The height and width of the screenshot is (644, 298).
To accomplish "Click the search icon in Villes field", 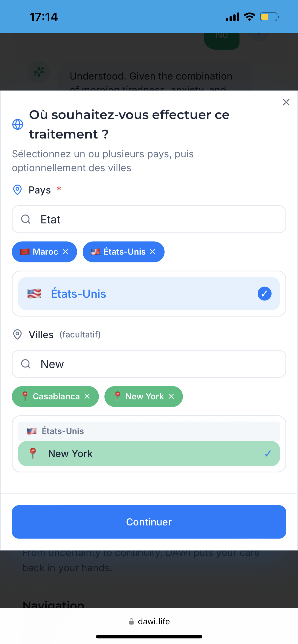I will point(26,364).
